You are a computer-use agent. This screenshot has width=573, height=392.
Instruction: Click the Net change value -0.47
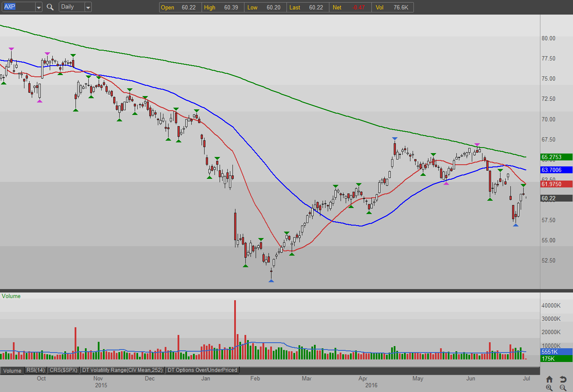pyautogui.click(x=359, y=7)
